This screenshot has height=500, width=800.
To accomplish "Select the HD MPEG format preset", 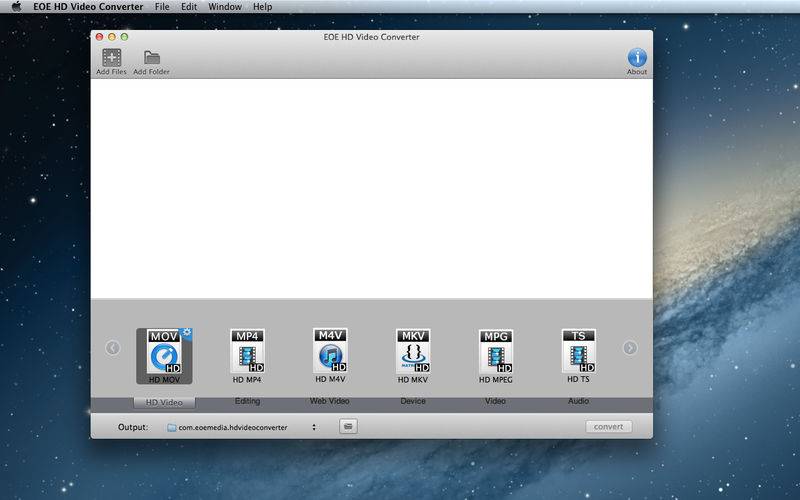I will (495, 356).
